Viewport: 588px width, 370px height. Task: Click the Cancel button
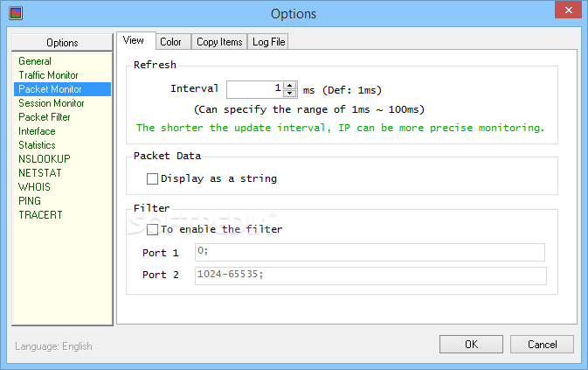tap(542, 344)
